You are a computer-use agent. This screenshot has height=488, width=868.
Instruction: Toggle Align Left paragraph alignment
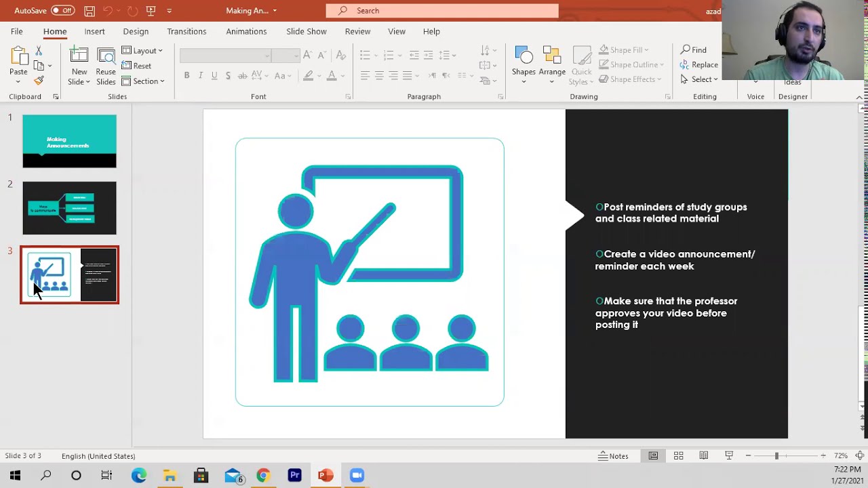click(x=365, y=75)
